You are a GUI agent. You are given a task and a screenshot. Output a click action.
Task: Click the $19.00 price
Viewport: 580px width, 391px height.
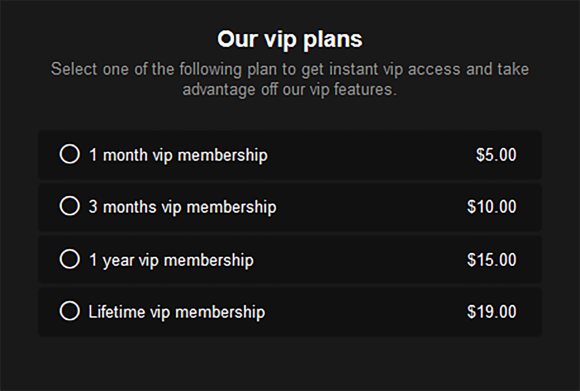[x=492, y=312]
